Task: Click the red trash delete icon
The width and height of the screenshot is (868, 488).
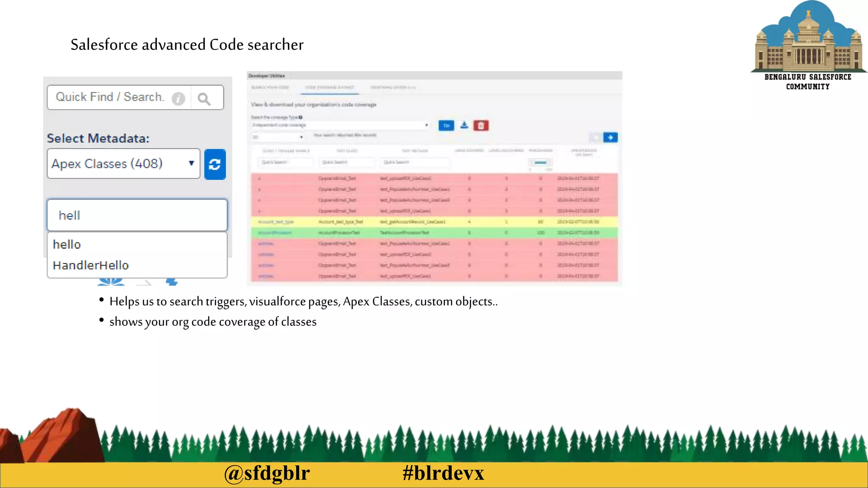Action: click(481, 125)
